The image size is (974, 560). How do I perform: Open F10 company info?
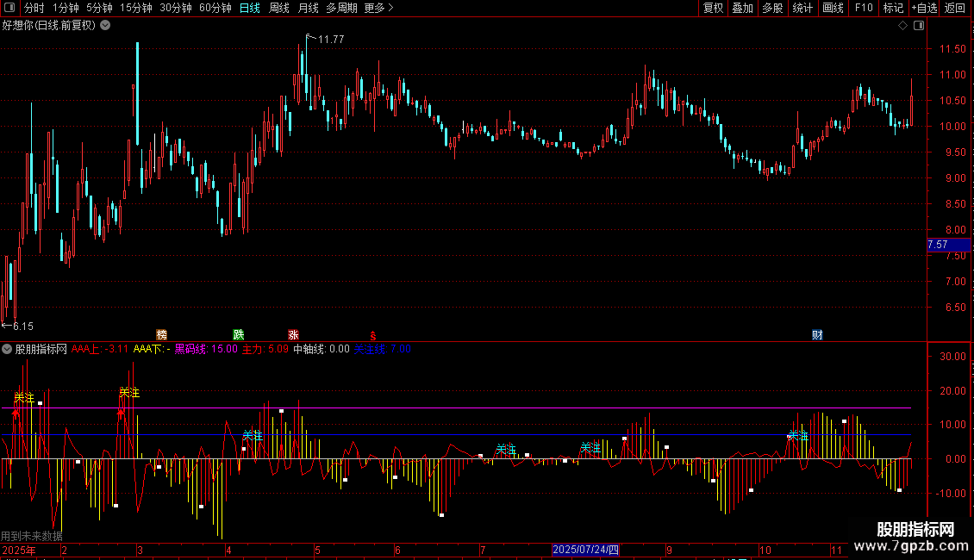tap(864, 8)
